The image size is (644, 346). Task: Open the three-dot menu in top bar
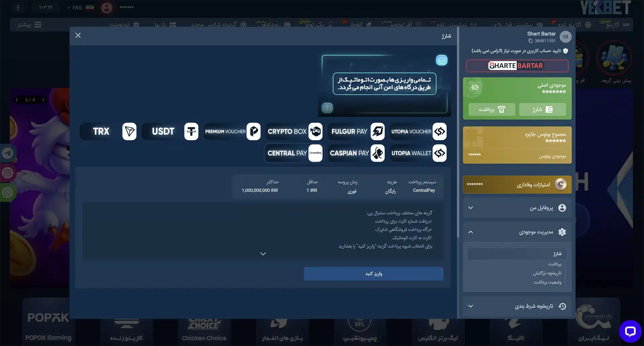18,7
